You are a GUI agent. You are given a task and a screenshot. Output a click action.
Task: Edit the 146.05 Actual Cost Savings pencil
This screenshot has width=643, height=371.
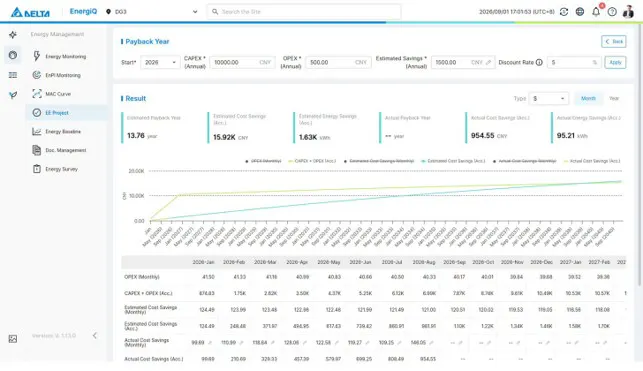pyautogui.click(x=431, y=343)
